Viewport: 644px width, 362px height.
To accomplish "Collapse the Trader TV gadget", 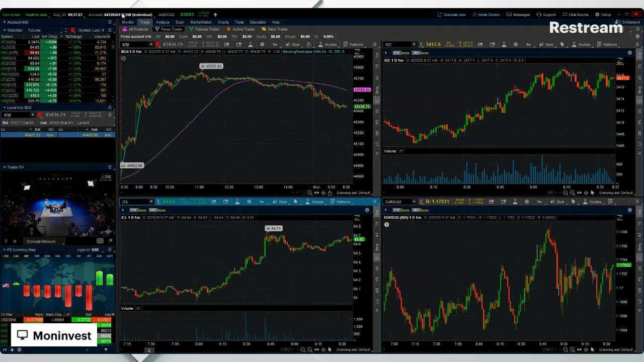I will 4,167.
